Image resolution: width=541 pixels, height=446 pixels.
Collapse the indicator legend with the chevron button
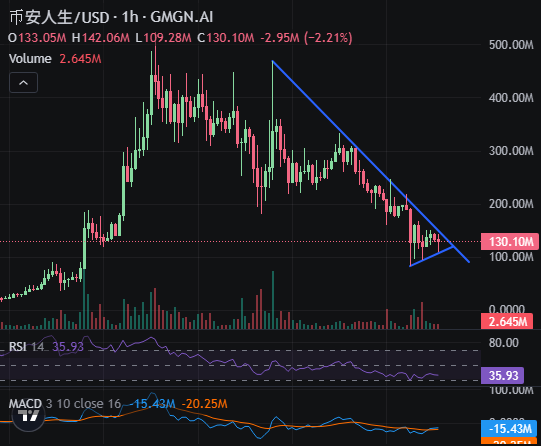tap(23, 83)
